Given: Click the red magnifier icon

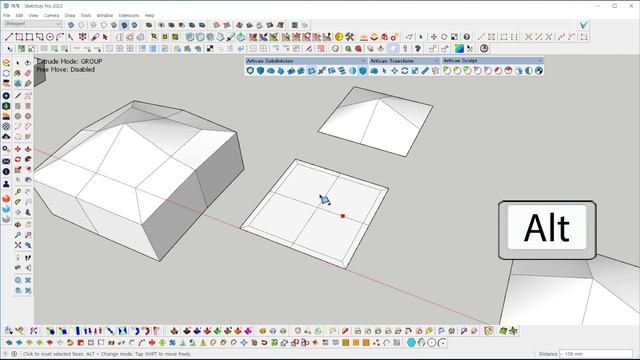Looking at the screenshot, I should tap(358, 49).
